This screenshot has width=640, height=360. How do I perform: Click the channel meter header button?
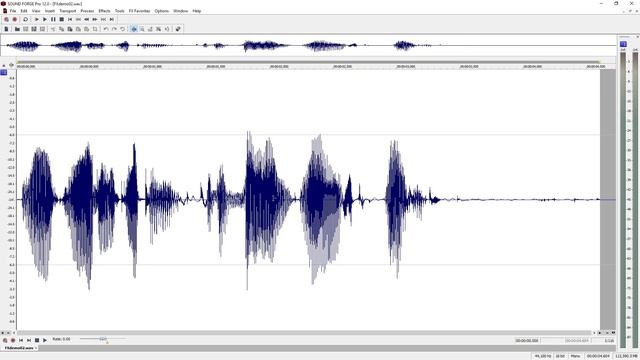coord(623,44)
